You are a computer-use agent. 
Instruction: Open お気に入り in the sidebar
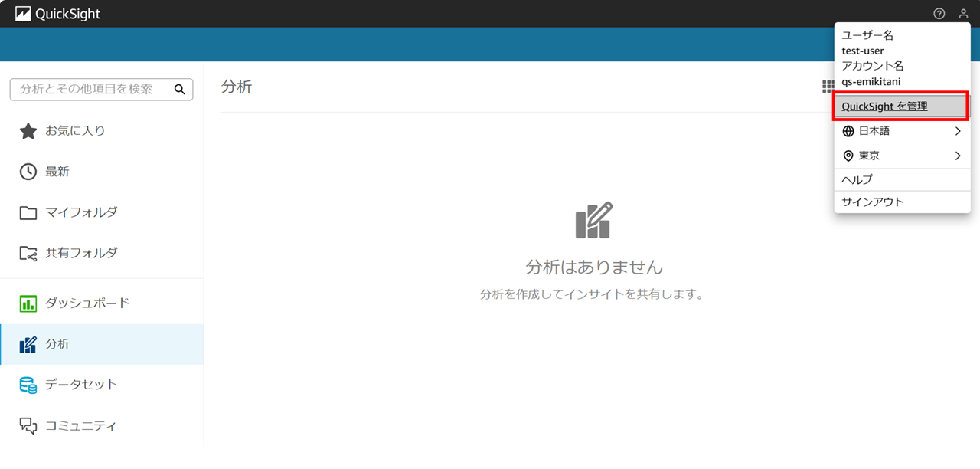click(x=102, y=131)
